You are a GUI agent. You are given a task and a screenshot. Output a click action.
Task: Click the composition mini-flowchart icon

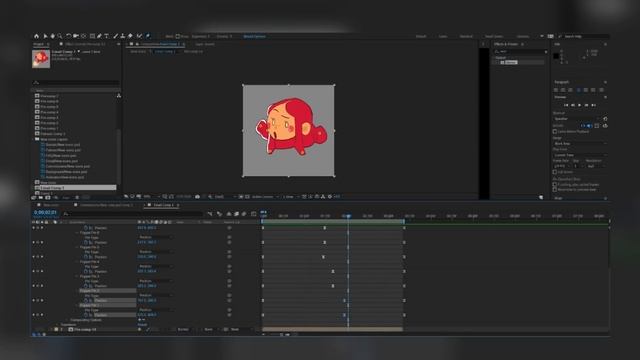tap(210, 214)
